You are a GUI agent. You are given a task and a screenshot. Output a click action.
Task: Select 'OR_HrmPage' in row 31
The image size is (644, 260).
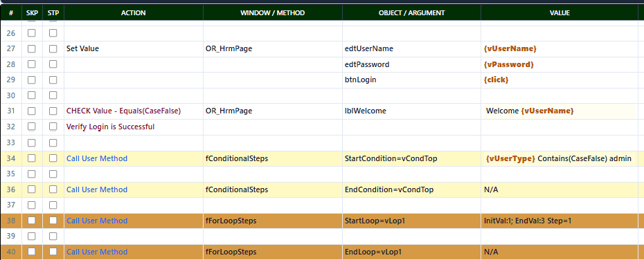tap(273, 111)
